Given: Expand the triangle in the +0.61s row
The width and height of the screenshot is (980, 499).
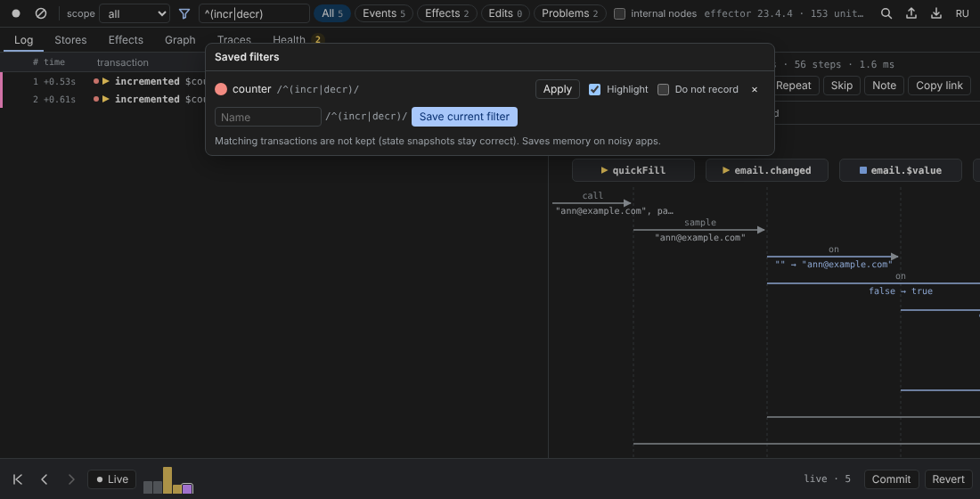Looking at the screenshot, I should click(x=106, y=99).
